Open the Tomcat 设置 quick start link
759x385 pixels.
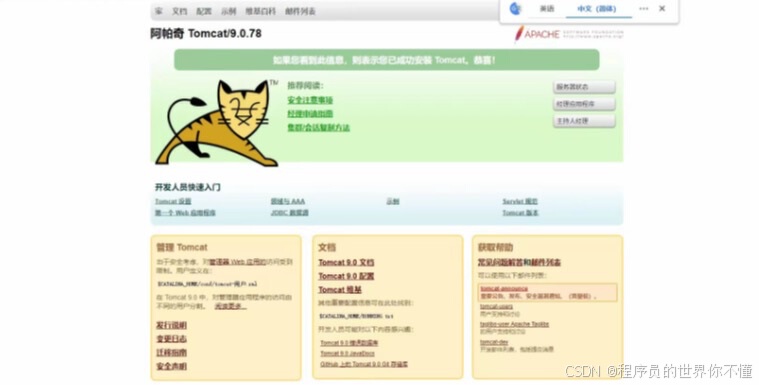[x=173, y=201]
